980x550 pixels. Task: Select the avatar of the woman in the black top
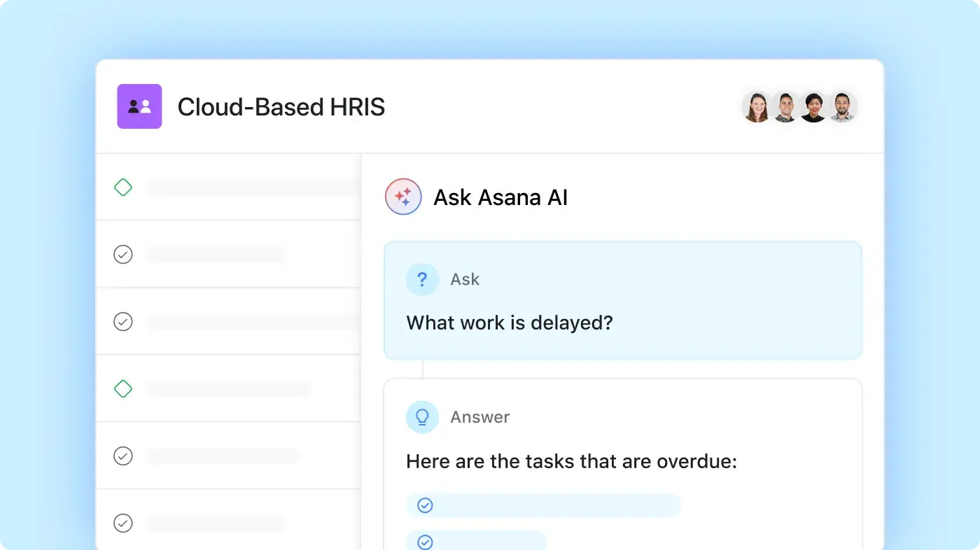point(813,107)
